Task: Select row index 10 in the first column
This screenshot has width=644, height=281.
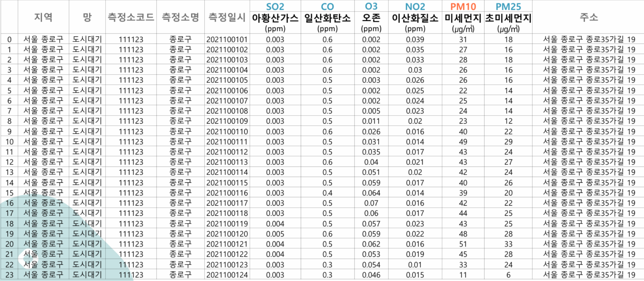Action: click(x=9, y=142)
